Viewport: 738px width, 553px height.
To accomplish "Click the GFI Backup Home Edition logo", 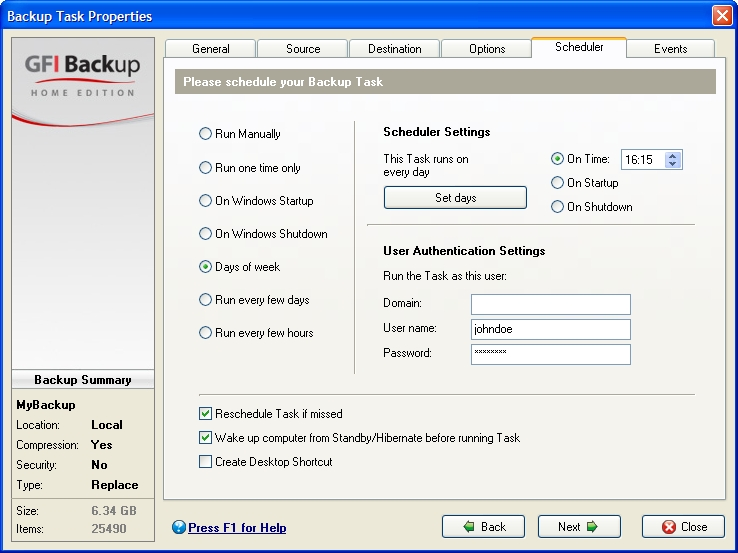I will pyautogui.click(x=82, y=76).
